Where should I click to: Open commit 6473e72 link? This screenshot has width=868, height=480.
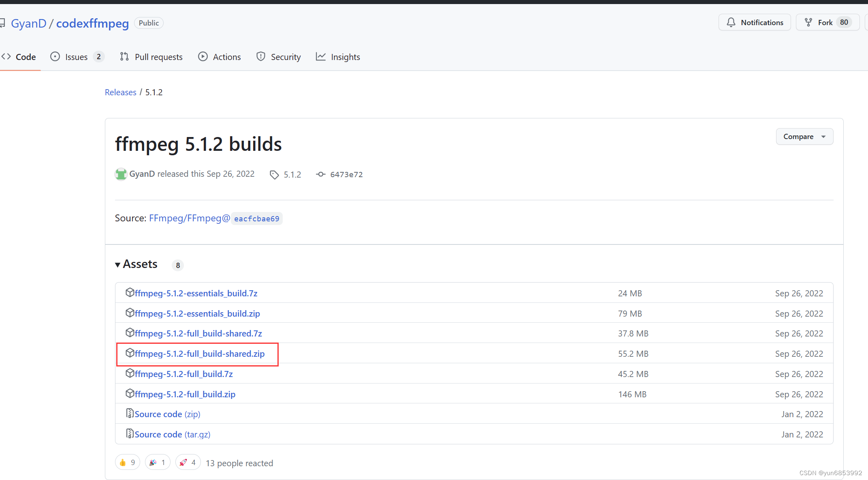tap(346, 175)
